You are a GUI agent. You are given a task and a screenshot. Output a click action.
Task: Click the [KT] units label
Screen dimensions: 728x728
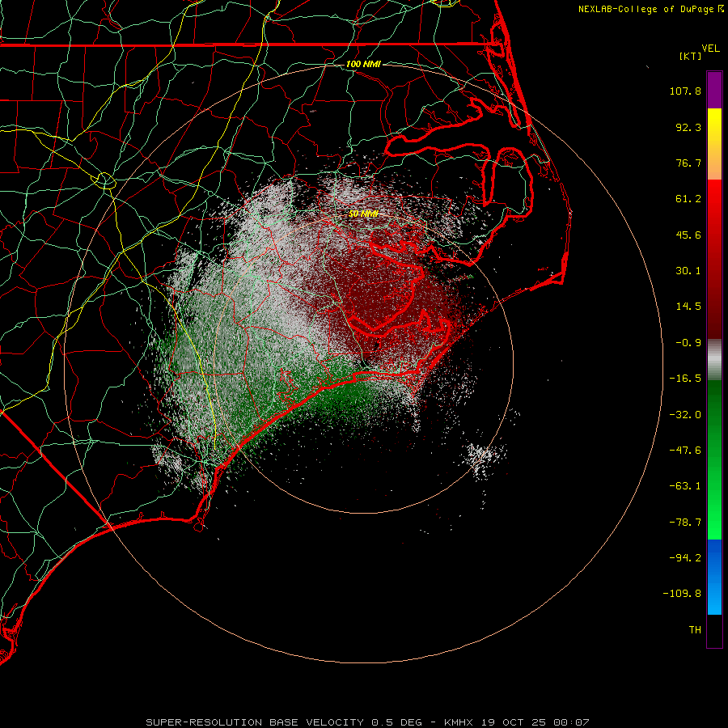tap(690, 56)
